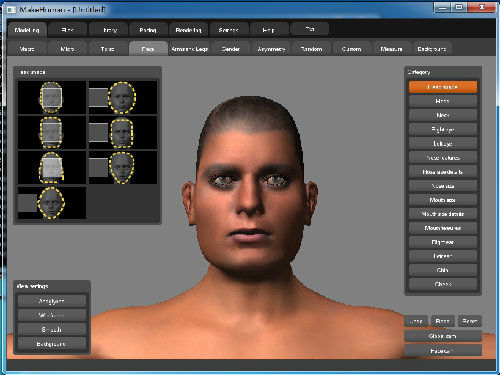Select the Macro modelling sub-tab
The width and height of the screenshot is (500, 375).
(x=27, y=49)
